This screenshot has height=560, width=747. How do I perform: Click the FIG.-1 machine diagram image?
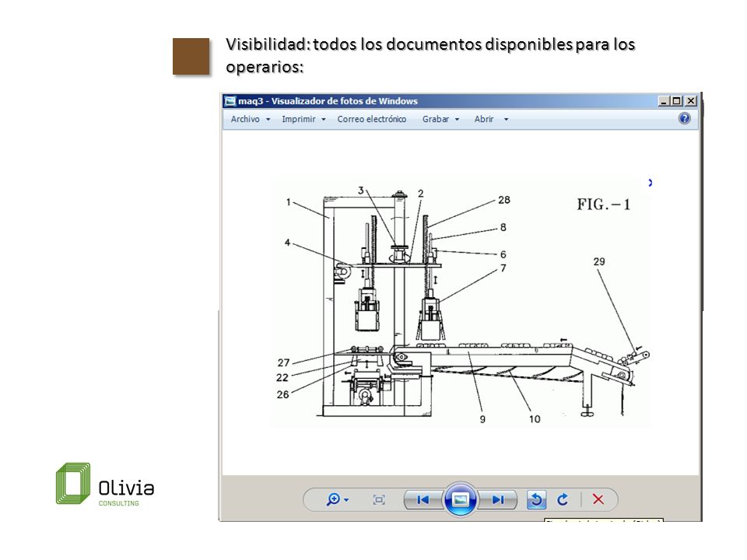coord(460,303)
